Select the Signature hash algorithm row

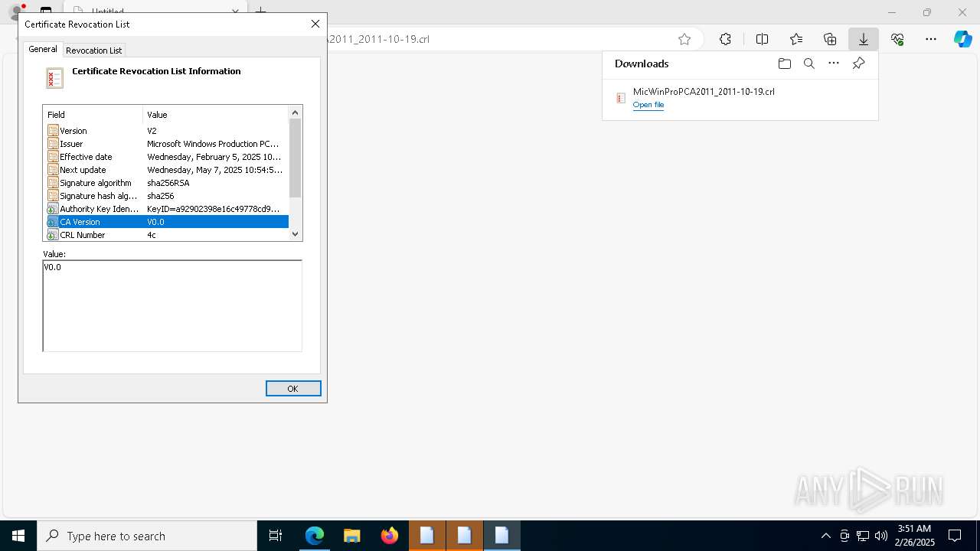(166, 196)
